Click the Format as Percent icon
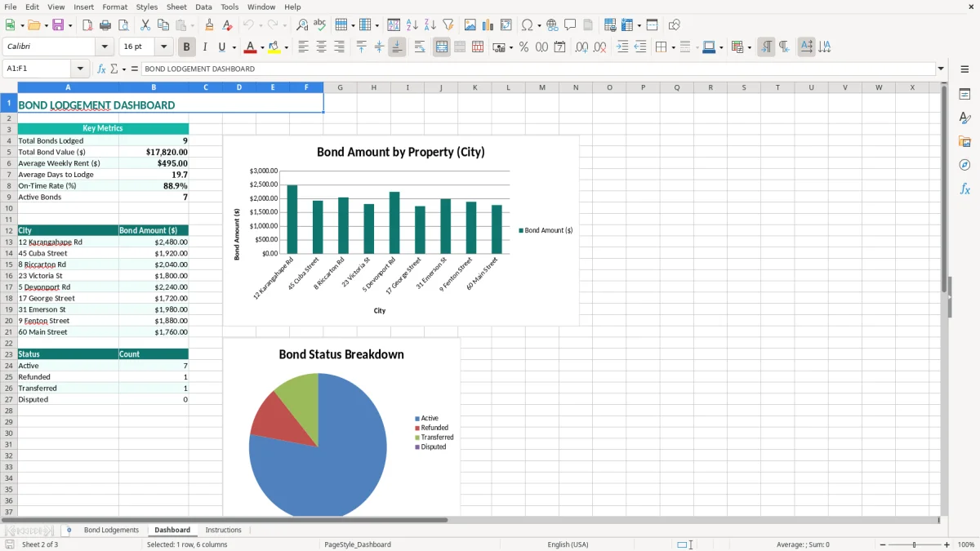The height and width of the screenshot is (551, 980). tap(523, 47)
